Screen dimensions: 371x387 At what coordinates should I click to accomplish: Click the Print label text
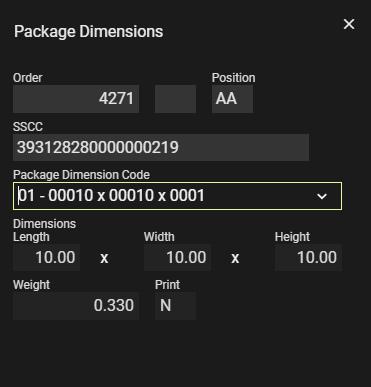coord(167,285)
